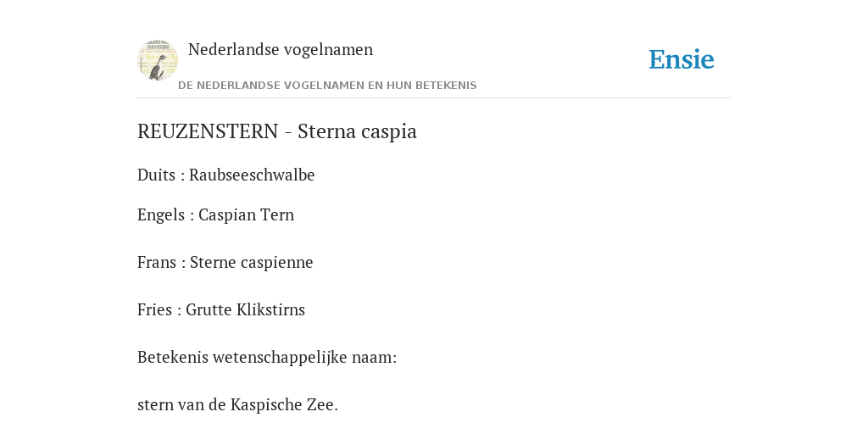Image resolution: width=868 pixels, height=434 pixels.
Task: Click the words Caspian Tern
Action: click(x=247, y=214)
